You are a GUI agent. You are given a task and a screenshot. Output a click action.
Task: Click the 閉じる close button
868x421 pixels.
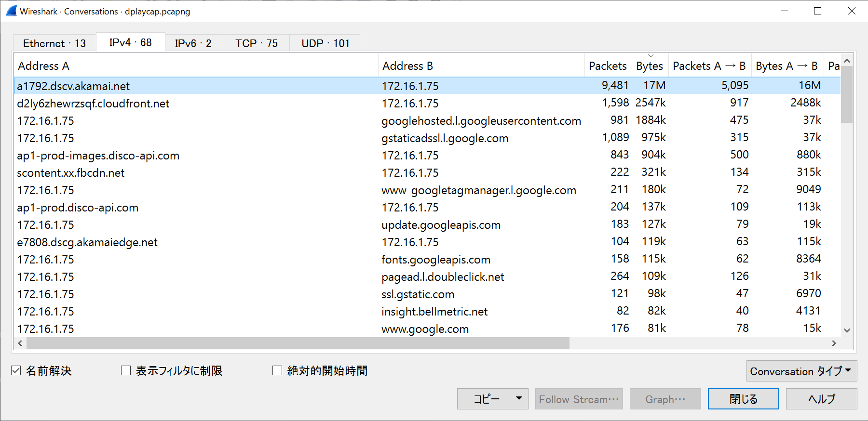744,399
